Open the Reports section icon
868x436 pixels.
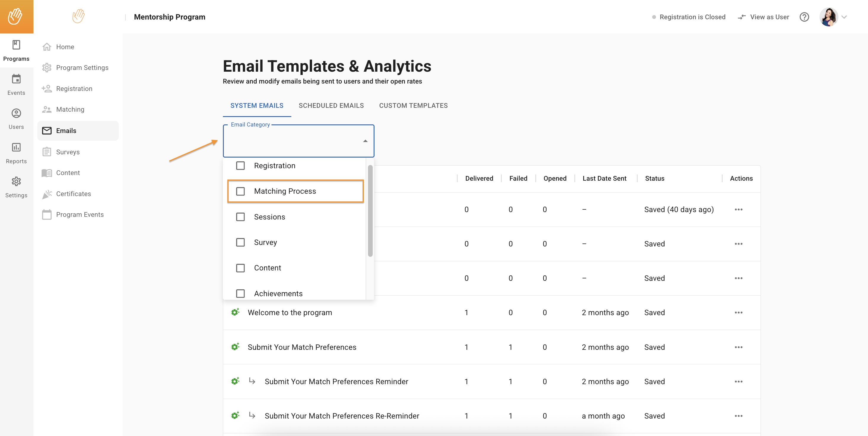click(x=16, y=147)
